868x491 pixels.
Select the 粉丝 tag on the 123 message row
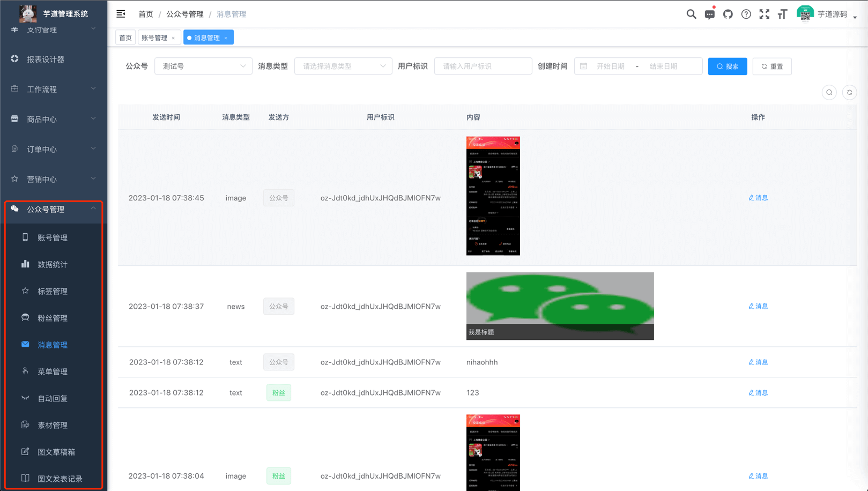(x=279, y=392)
